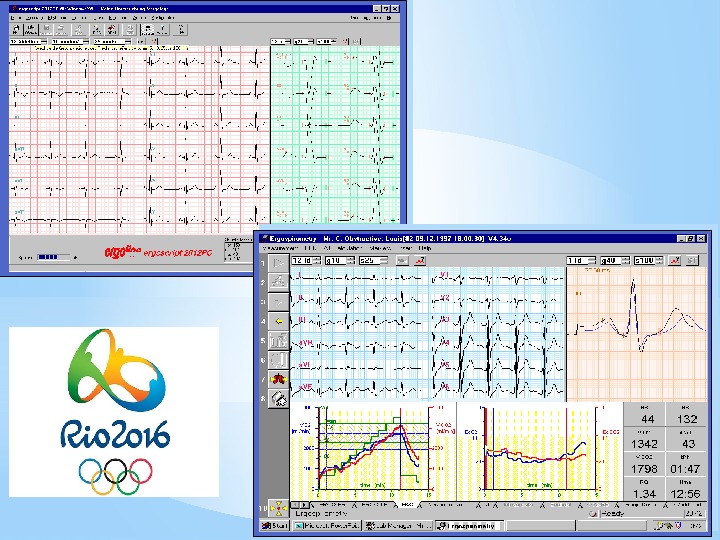Click last toolbar icon in ergoscript window

(x=181, y=30)
